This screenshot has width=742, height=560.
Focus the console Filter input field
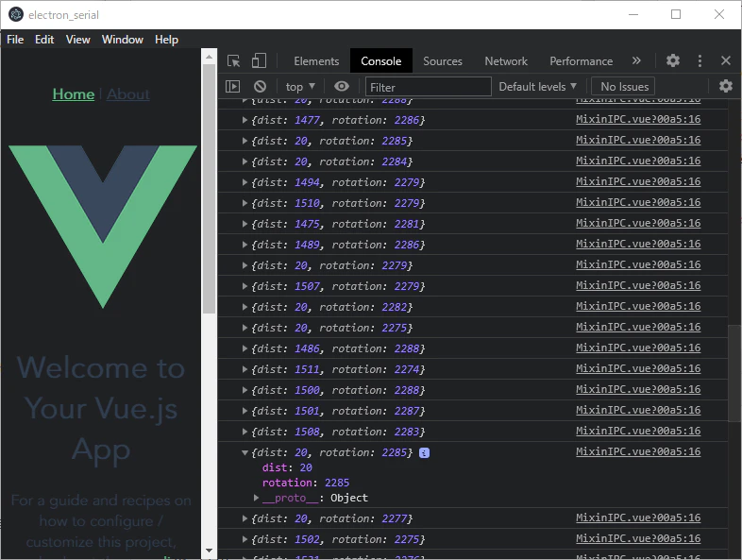[x=429, y=87]
